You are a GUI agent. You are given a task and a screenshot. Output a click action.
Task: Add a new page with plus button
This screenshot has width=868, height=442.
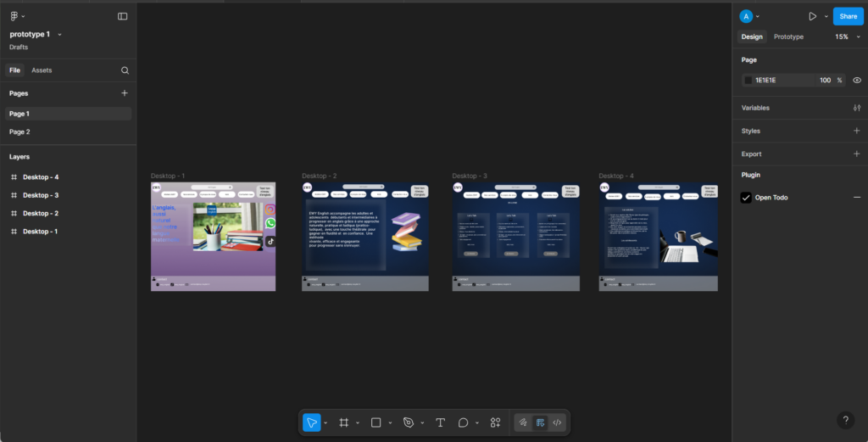(x=125, y=93)
